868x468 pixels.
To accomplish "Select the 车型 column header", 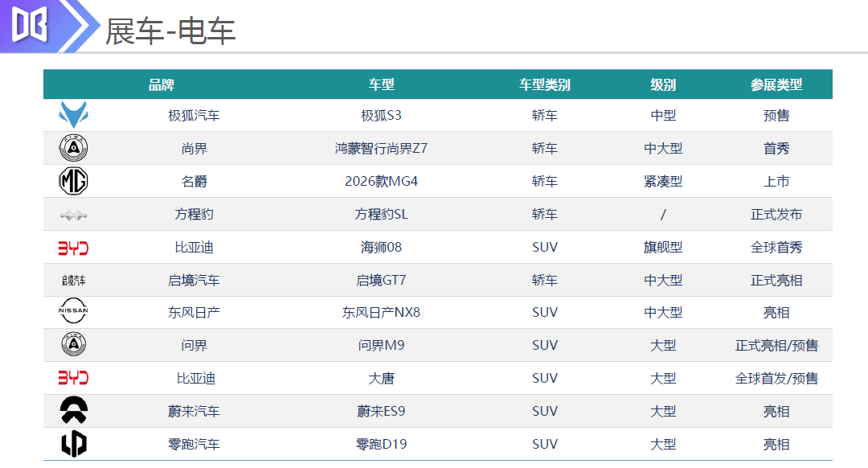I will [x=382, y=84].
